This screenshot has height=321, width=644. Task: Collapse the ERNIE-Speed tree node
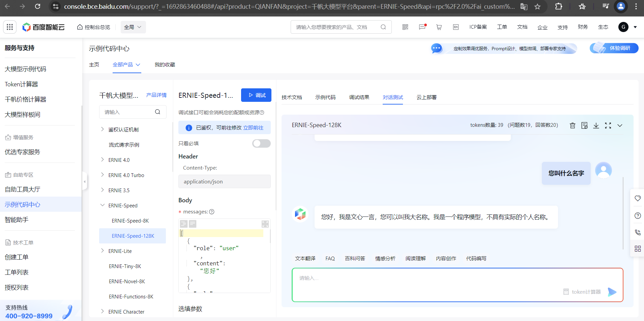[x=103, y=205]
